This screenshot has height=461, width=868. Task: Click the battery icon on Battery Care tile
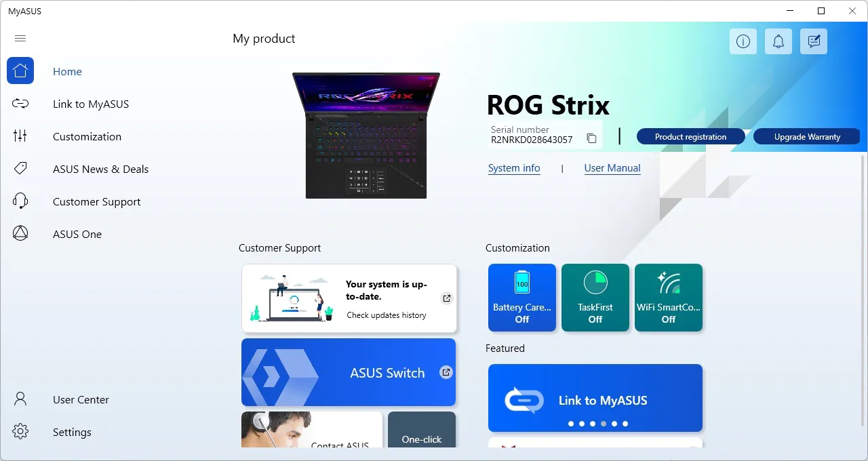tap(521, 283)
